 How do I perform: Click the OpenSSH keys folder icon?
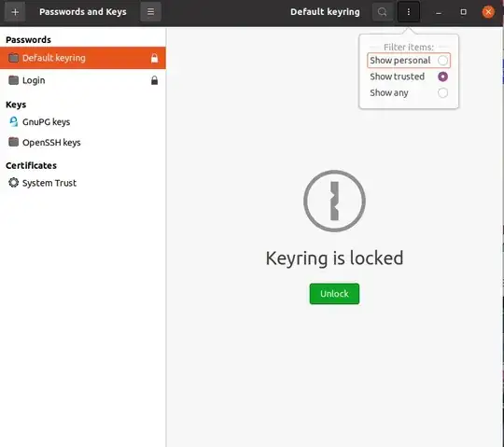[13, 142]
